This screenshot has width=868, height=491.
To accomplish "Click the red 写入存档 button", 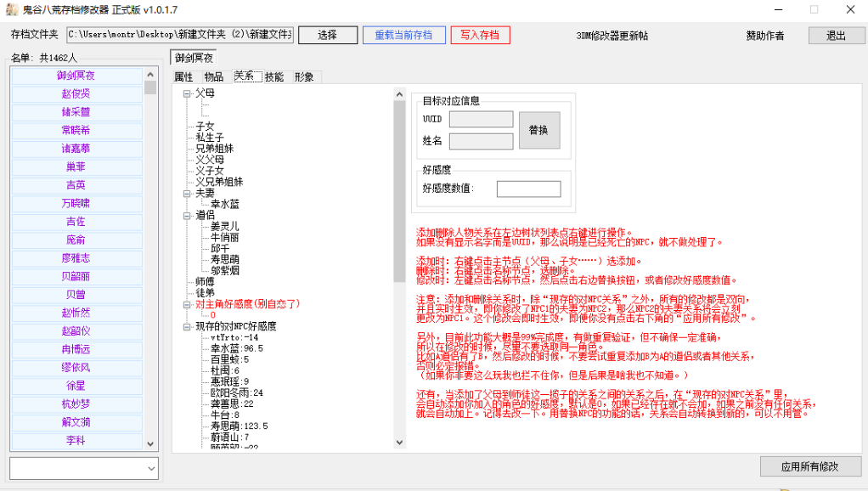I will coord(480,35).
